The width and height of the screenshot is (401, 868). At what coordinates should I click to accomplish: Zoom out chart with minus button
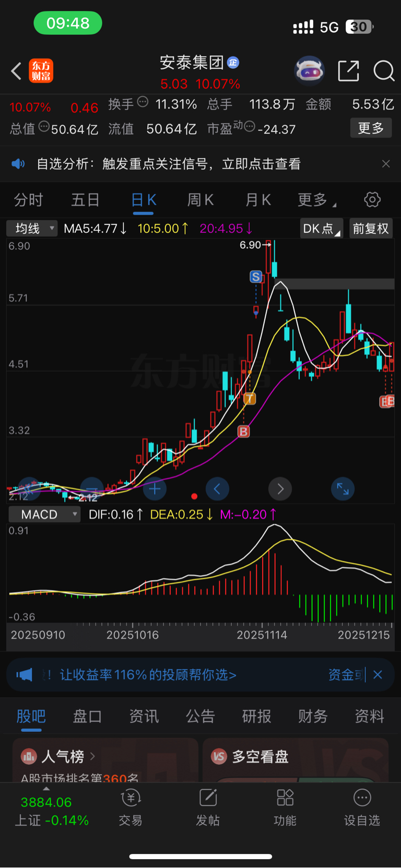click(92, 489)
